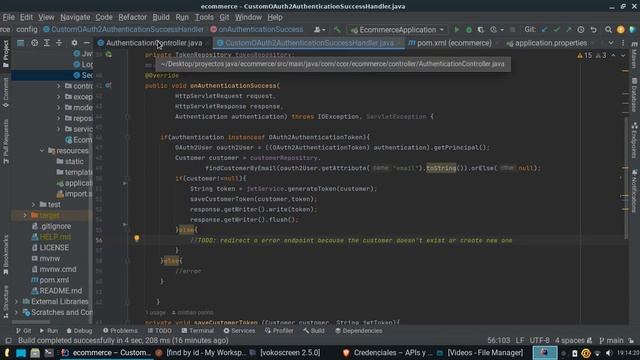This screenshot has width=640, height=360.
Task: Open the Problems tool window
Action: coord(120,331)
